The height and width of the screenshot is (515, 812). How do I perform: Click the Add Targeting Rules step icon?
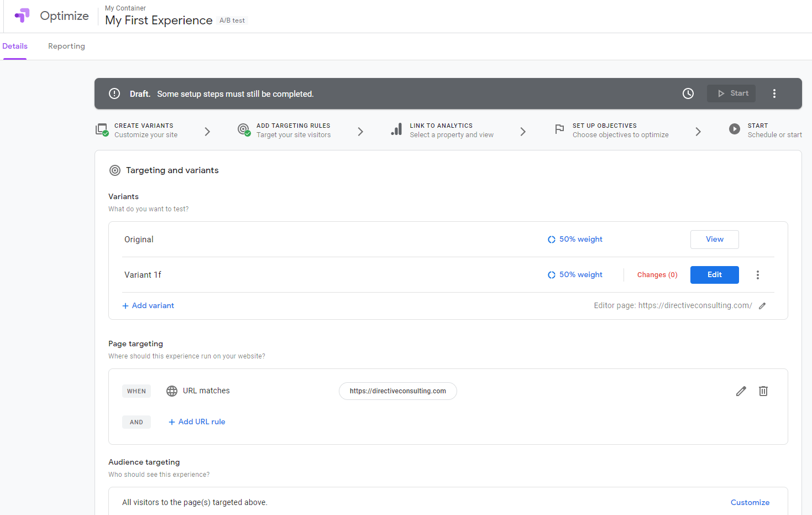pyautogui.click(x=244, y=130)
